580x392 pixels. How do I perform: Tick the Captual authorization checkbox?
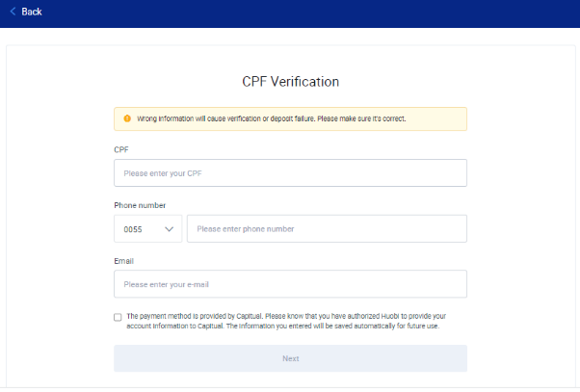118,317
